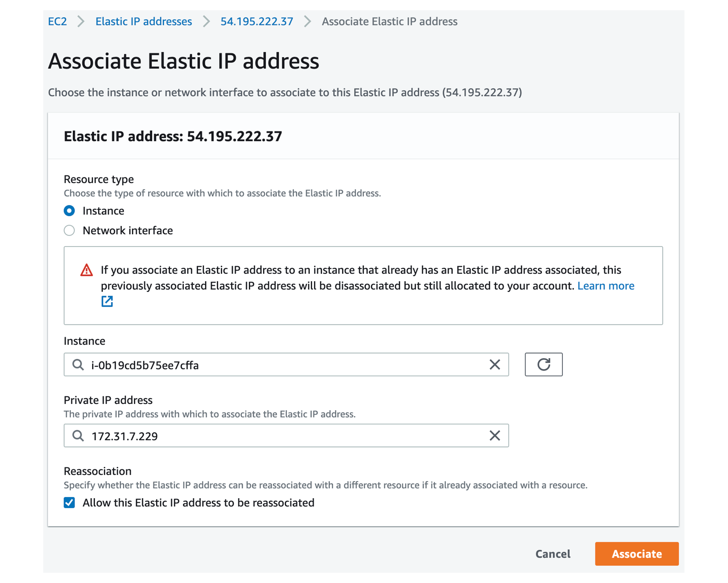
Task: Open Elastic IP addresses breadcrumb link
Action: point(144,21)
